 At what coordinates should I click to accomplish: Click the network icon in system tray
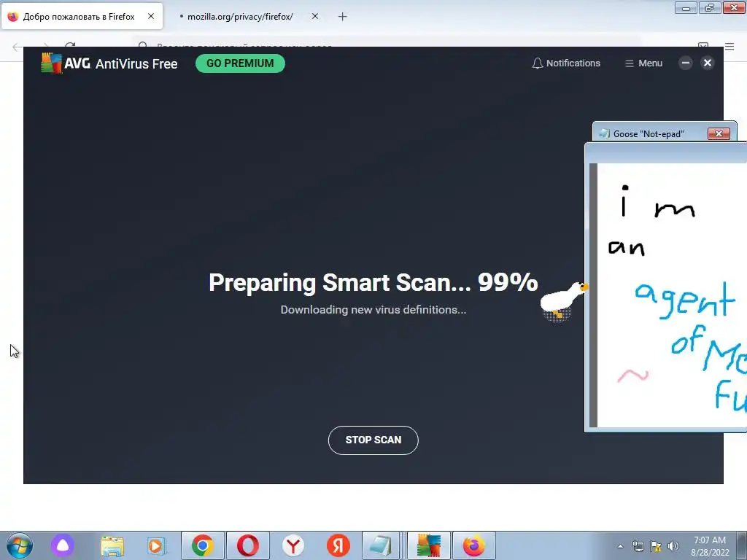click(x=638, y=546)
